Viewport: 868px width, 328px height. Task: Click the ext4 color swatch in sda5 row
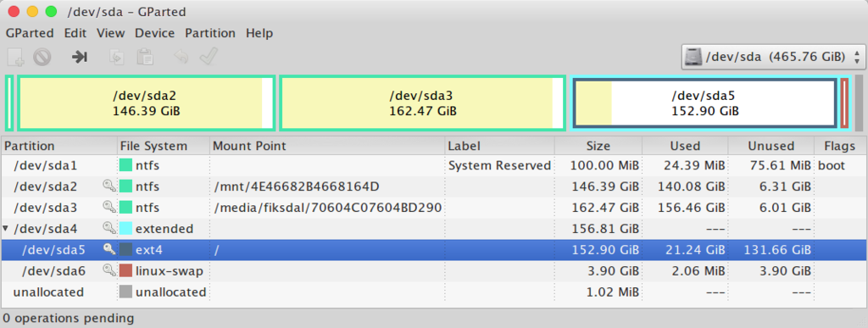click(x=126, y=250)
